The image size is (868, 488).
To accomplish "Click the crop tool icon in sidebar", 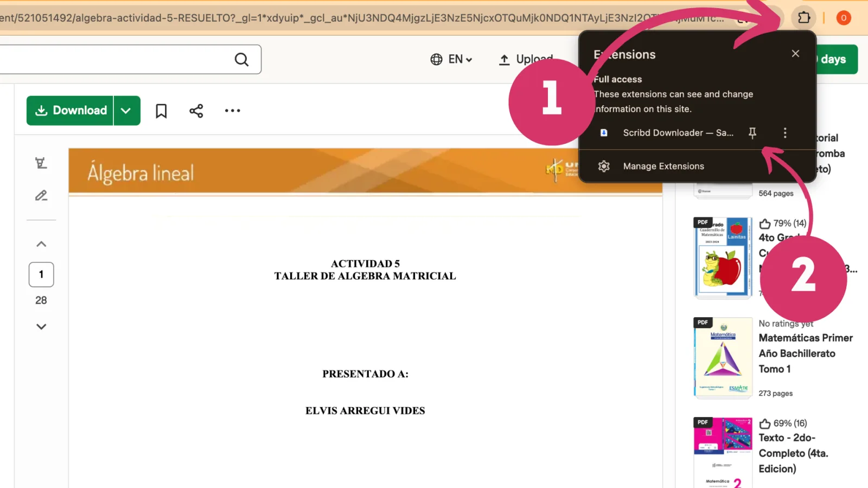I will 41,163.
